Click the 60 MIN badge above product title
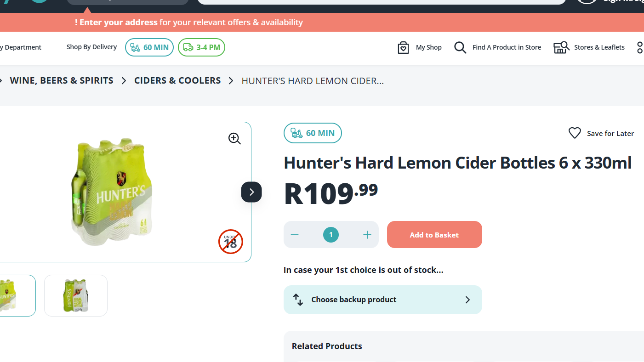Image resolution: width=644 pixels, height=362 pixels. pos(313,133)
